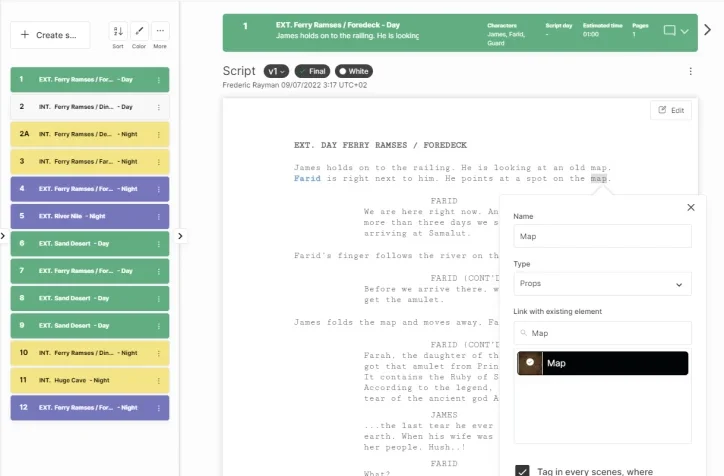Screen dimensions: 724x476
Task: Select scene 6 EXT. Sand Desert Day
Action: coord(90,243)
